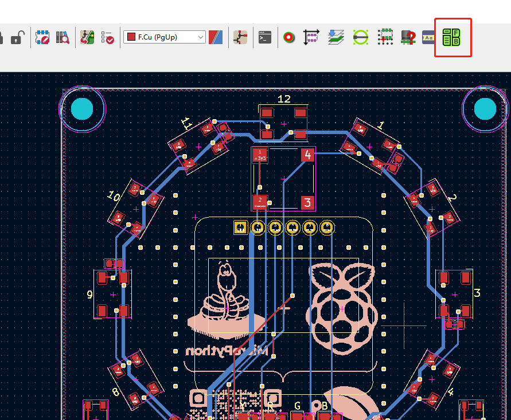Run the red and green circle plugin

pyautogui.click(x=288, y=37)
